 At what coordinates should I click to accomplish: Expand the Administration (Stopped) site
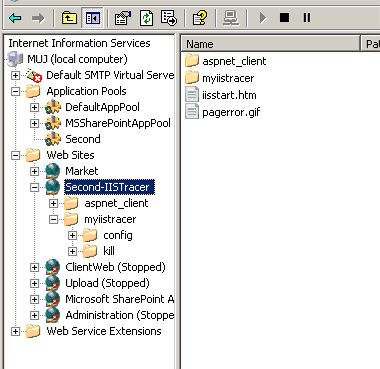pyautogui.click(x=34, y=315)
